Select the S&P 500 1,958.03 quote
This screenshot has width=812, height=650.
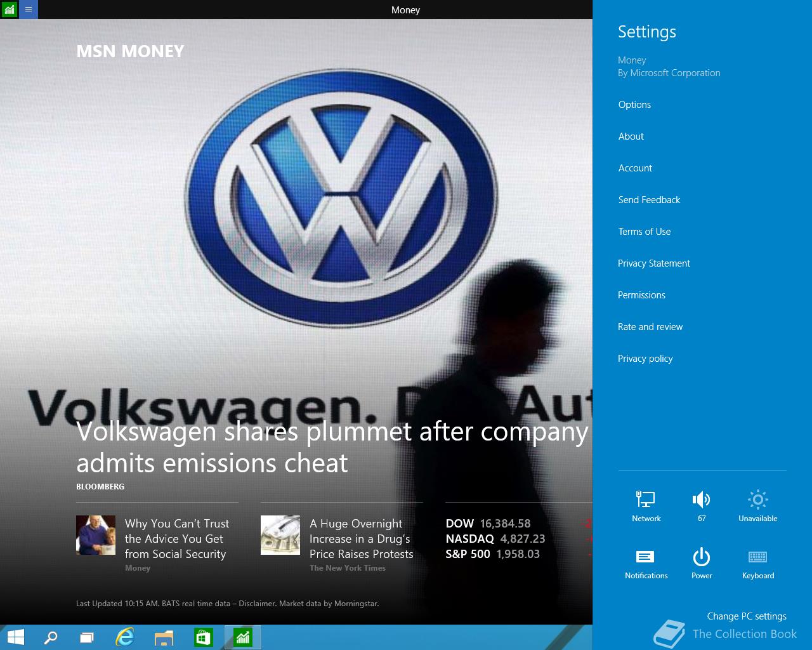[492, 554]
